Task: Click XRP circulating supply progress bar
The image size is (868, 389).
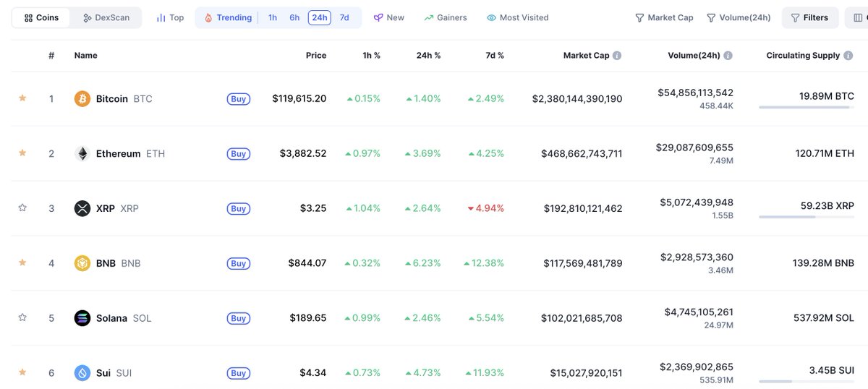Action: [x=807, y=218]
